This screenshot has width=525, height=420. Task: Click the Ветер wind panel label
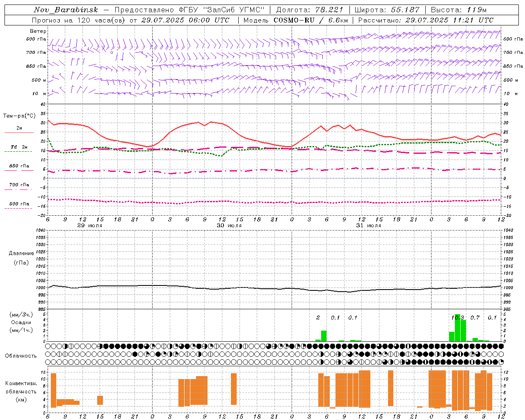click(x=38, y=31)
